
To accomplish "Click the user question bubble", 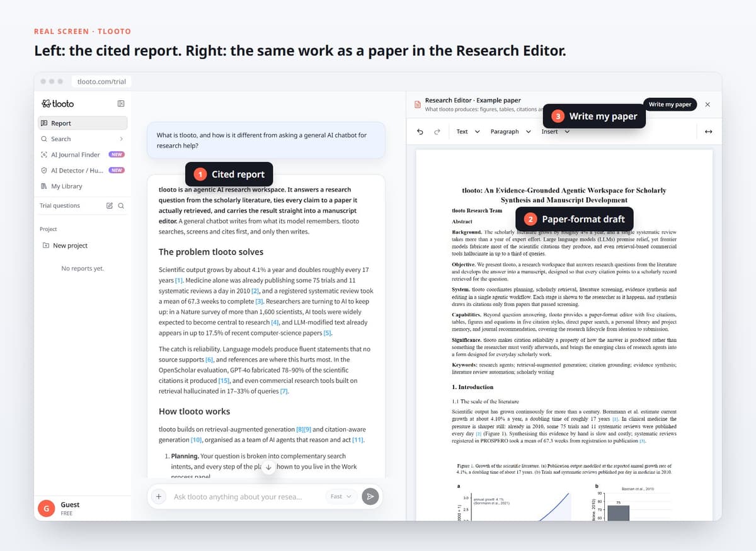I will click(266, 140).
